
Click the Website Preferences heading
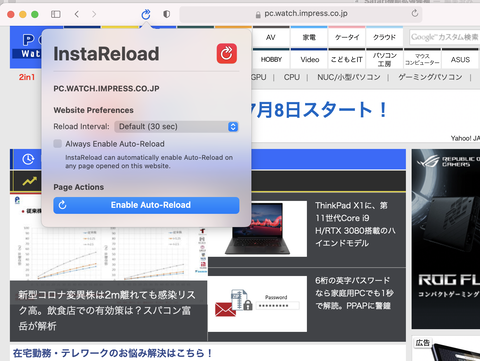click(x=93, y=110)
